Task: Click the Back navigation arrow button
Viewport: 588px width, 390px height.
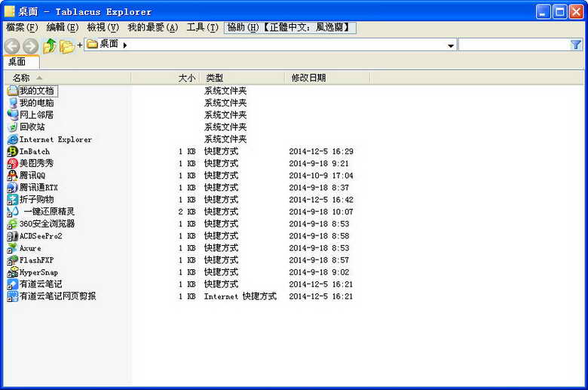Action: tap(11, 46)
